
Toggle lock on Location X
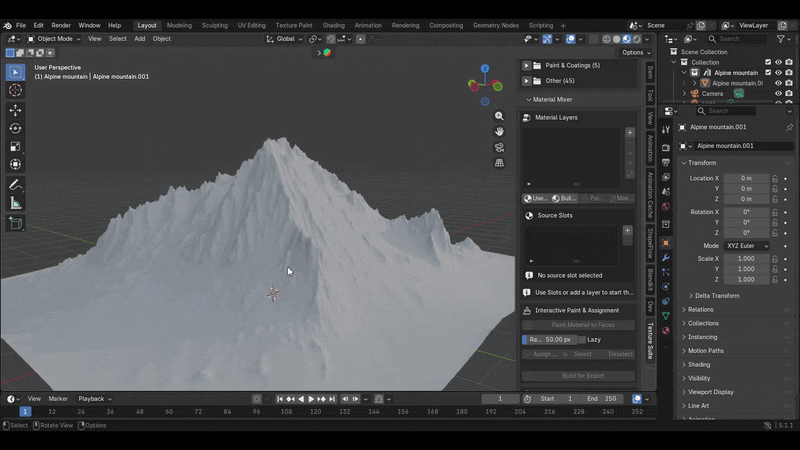click(774, 179)
